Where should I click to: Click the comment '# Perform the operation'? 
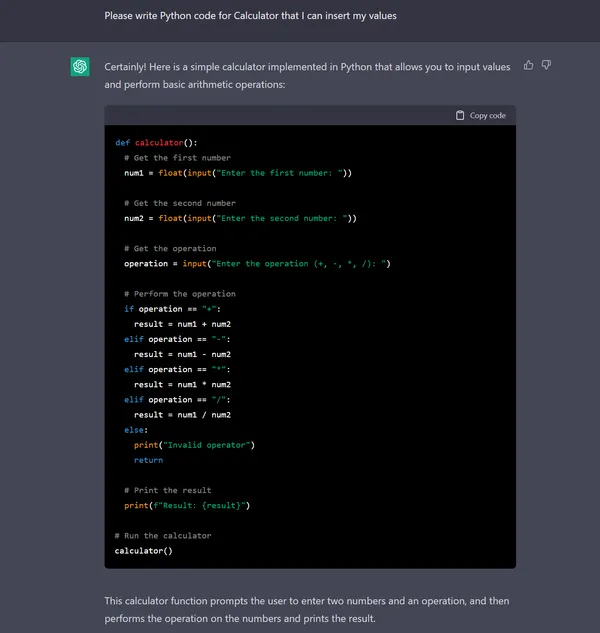pyautogui.click(x=180, y=294)
